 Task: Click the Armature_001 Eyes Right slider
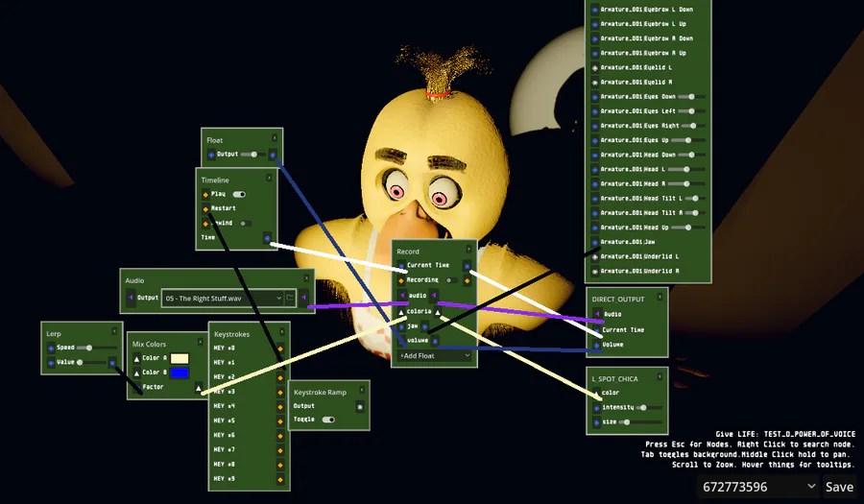(x=694, y=126)
